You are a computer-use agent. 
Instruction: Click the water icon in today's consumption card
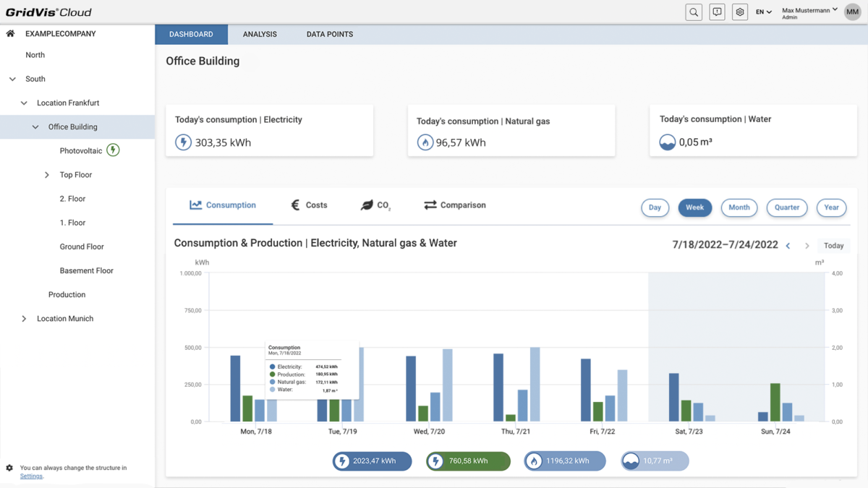pyautogui.click(x=667, y=142)
